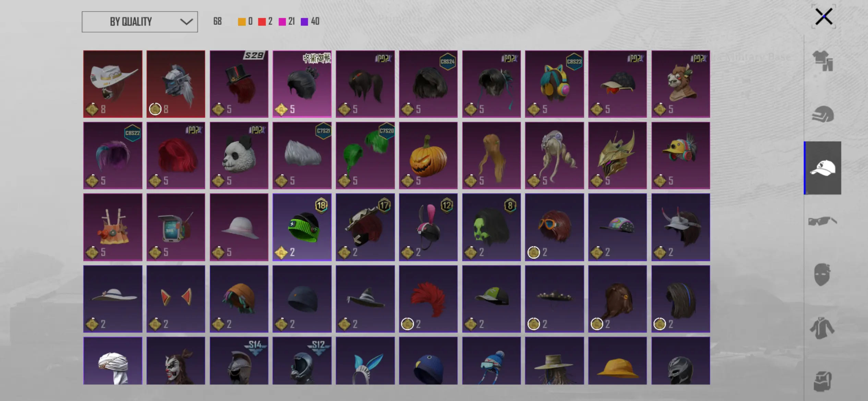Select the backpack category icon

click(x=822, y=381)
